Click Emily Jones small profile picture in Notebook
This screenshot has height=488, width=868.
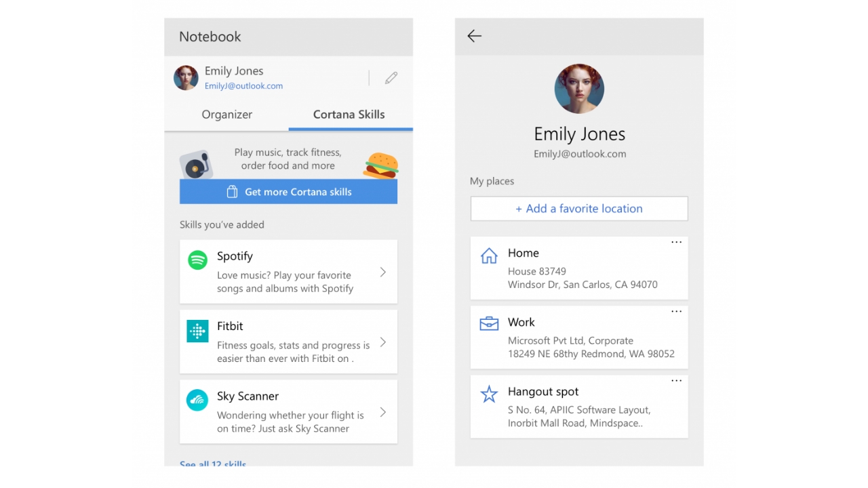186,78
